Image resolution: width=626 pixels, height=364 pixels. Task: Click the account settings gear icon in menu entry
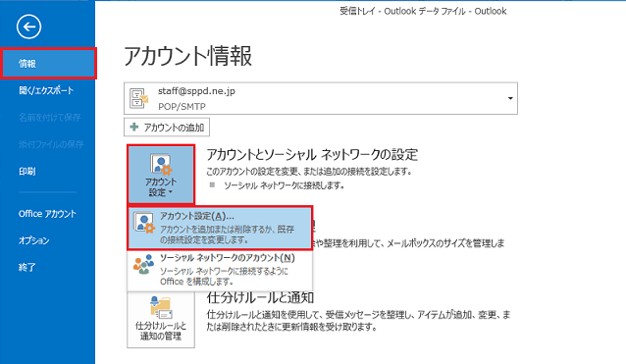pos(144,223)
